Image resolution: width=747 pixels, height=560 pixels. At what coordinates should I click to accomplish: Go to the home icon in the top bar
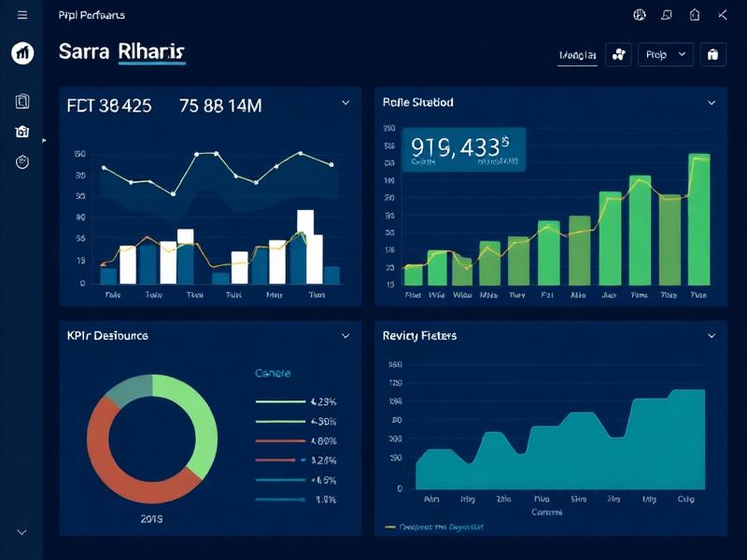click(x=694, y=15)
